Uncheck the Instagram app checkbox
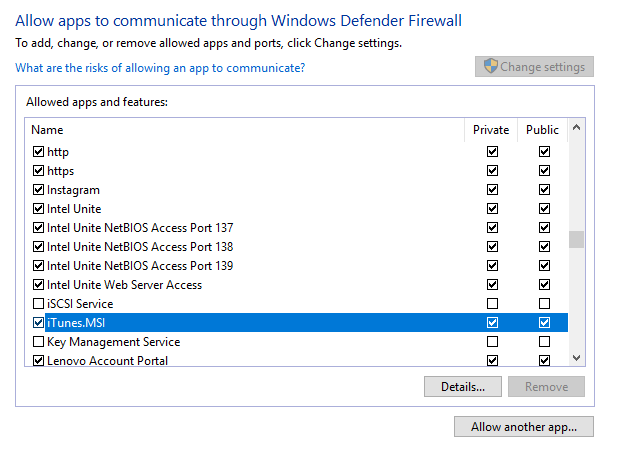618x451 pixels. 39,190
